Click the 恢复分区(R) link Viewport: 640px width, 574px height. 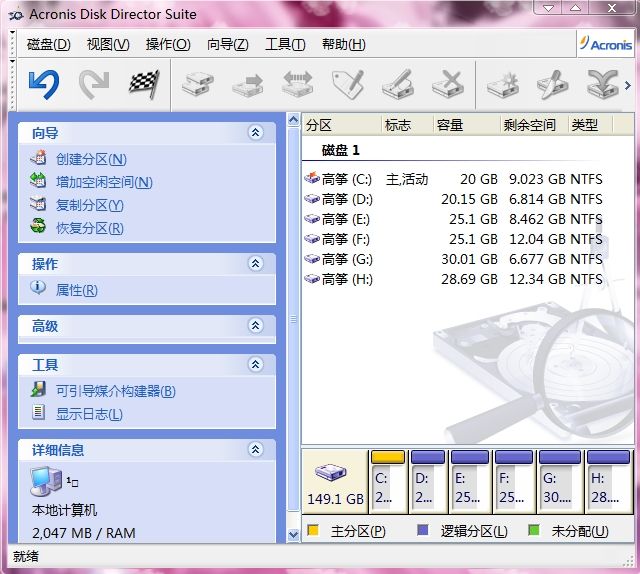(x=89, y=228)
